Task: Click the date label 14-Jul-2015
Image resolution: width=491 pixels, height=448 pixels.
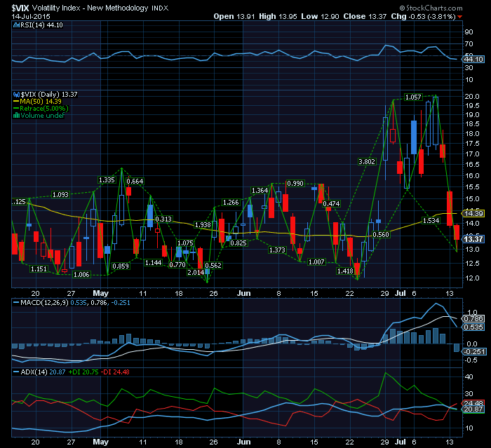Action: (31, 16)
